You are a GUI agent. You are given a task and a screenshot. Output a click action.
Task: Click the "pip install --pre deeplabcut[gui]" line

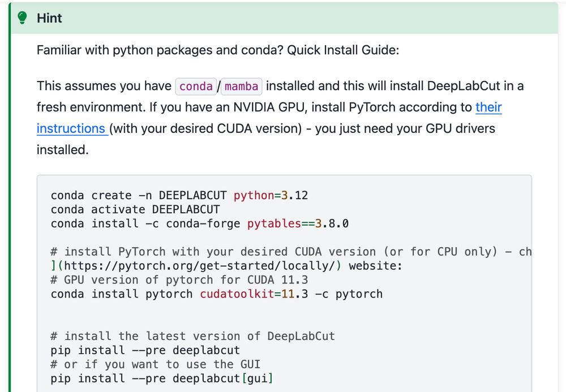(162, 378)
